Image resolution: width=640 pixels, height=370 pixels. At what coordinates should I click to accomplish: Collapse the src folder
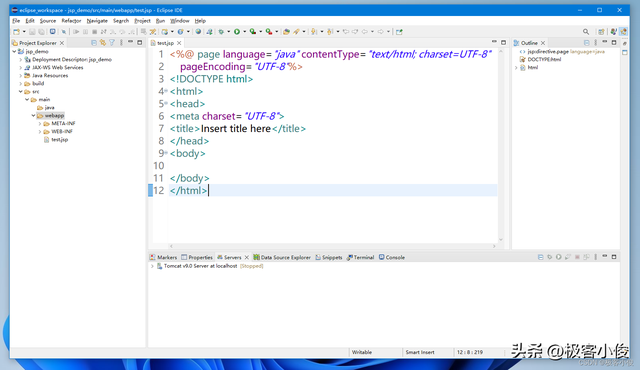(x=20, y=92)
